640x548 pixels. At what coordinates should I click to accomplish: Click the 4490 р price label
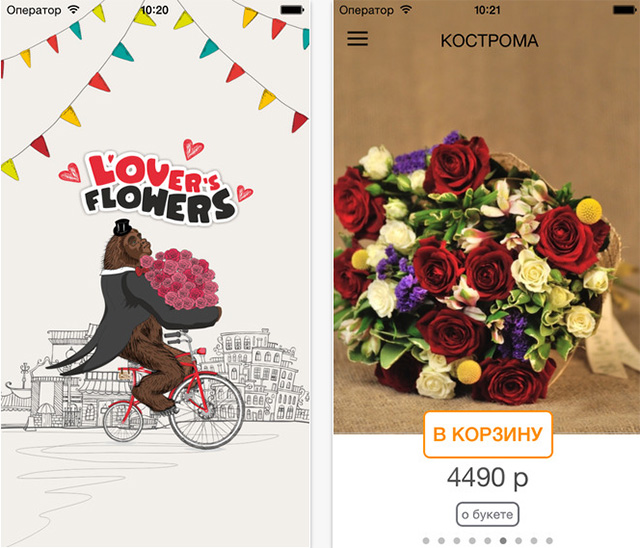(x=487, y=477)
